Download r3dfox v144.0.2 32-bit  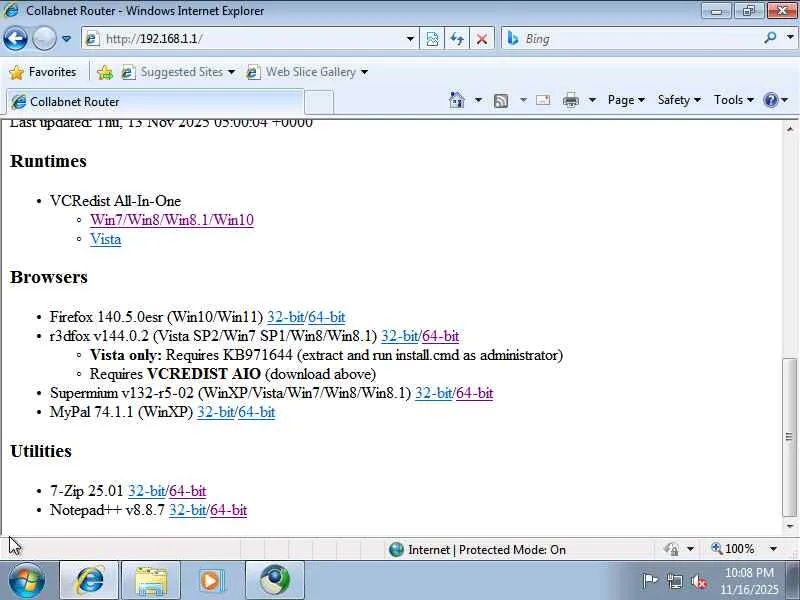[399, 336]
